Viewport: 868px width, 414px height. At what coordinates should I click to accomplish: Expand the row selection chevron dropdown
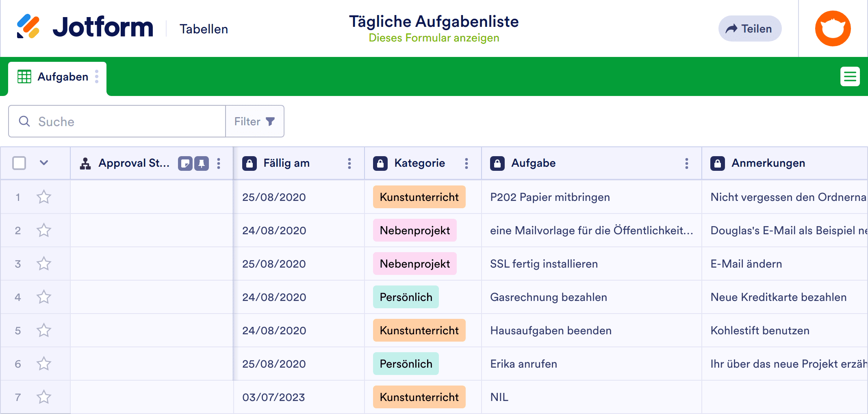pos(43,163)
